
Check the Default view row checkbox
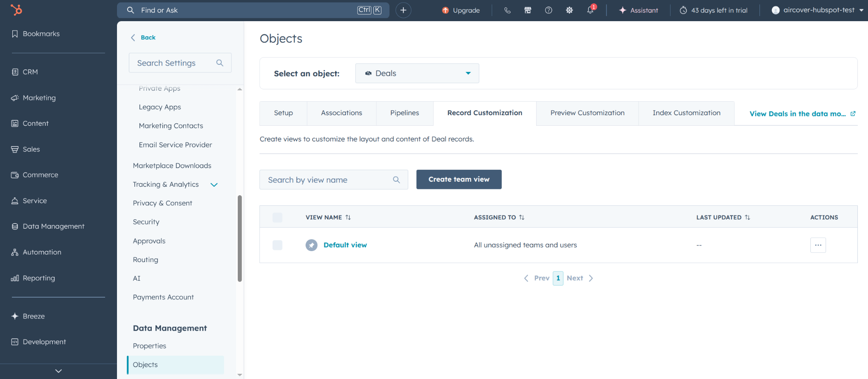tap(278, 245)
